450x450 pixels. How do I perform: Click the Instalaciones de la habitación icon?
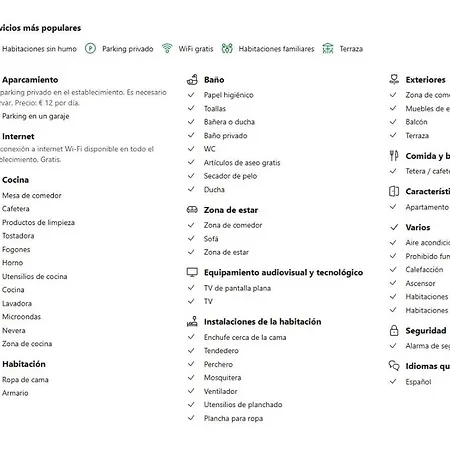pyautogui.click(x=192, y=321)
